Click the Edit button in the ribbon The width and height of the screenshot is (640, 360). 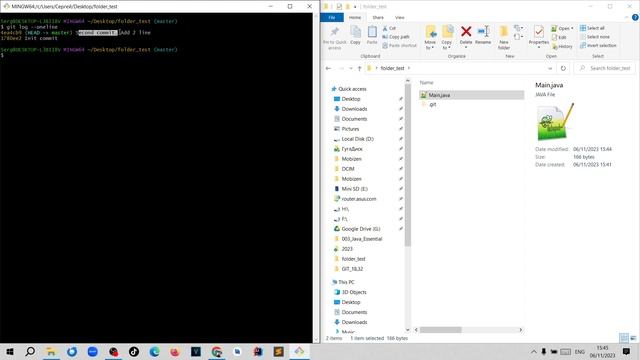tap(559, 37)
